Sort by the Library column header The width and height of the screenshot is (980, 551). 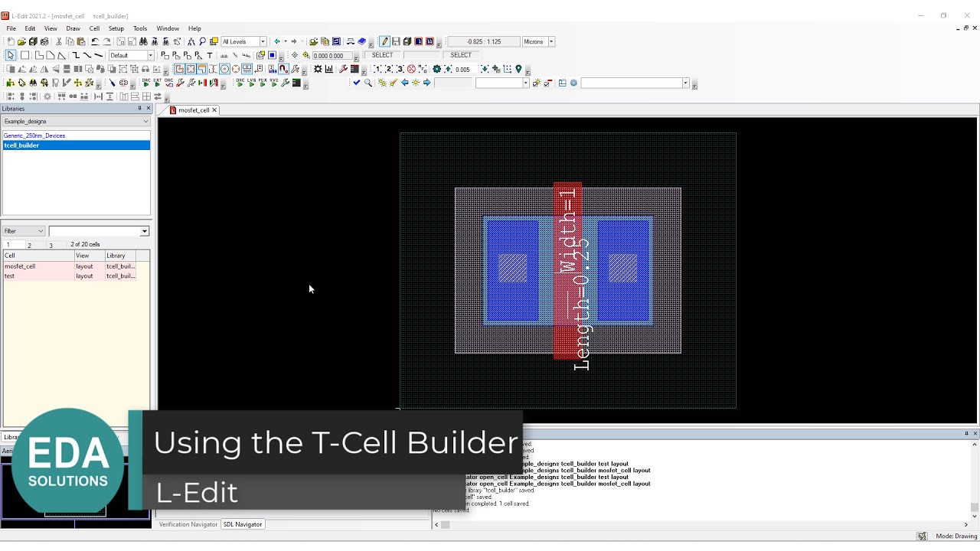tap(120, 256)
